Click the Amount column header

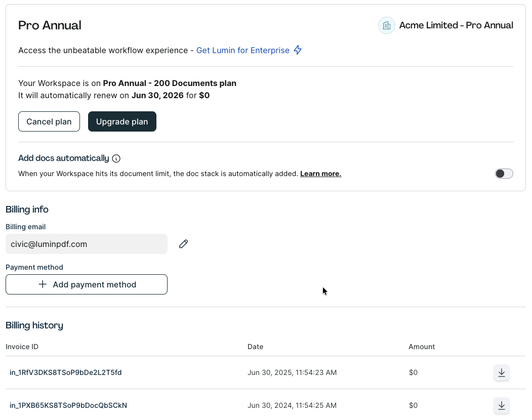(x=422, y=347)
